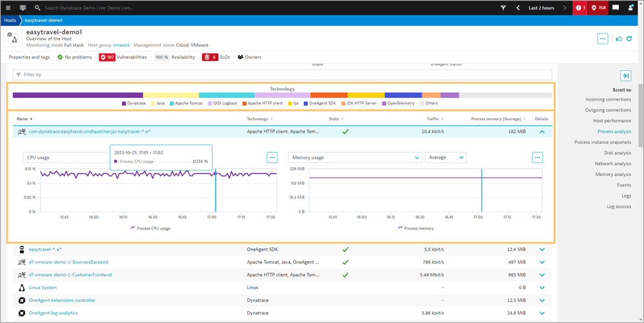Sort table by Name column

tap(24, 119)
